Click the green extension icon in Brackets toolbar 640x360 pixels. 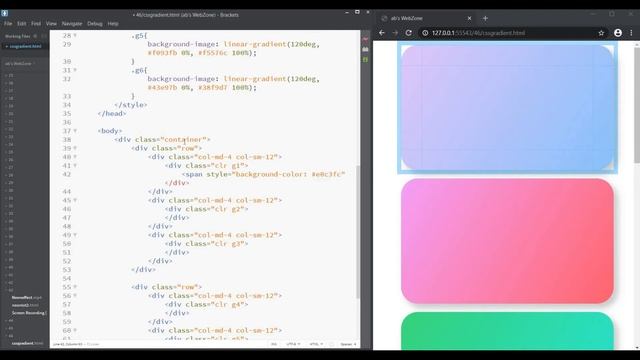[365, 60]
